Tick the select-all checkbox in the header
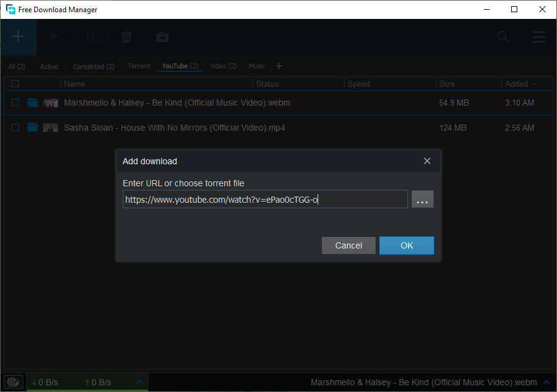This screenshot has width=557, height=392. click(x=15, y=84)
